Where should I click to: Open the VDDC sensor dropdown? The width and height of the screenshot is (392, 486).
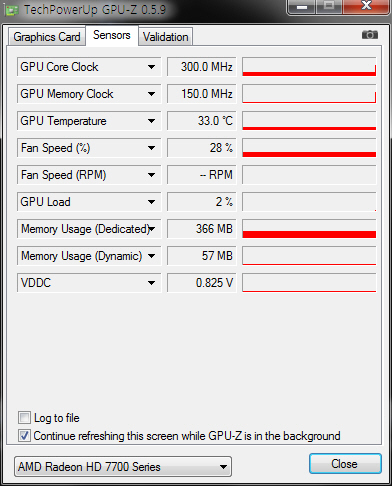click(151, 283)
